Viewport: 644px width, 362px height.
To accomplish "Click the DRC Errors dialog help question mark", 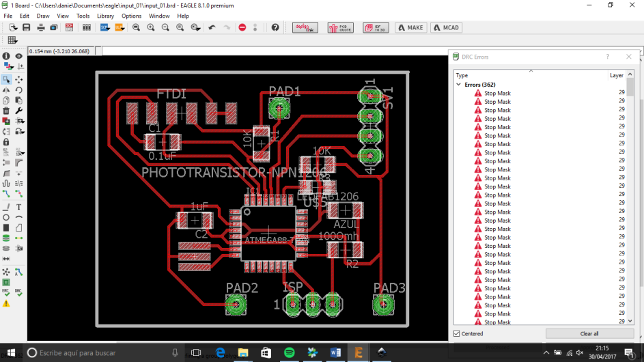I will tap(607, 57).
